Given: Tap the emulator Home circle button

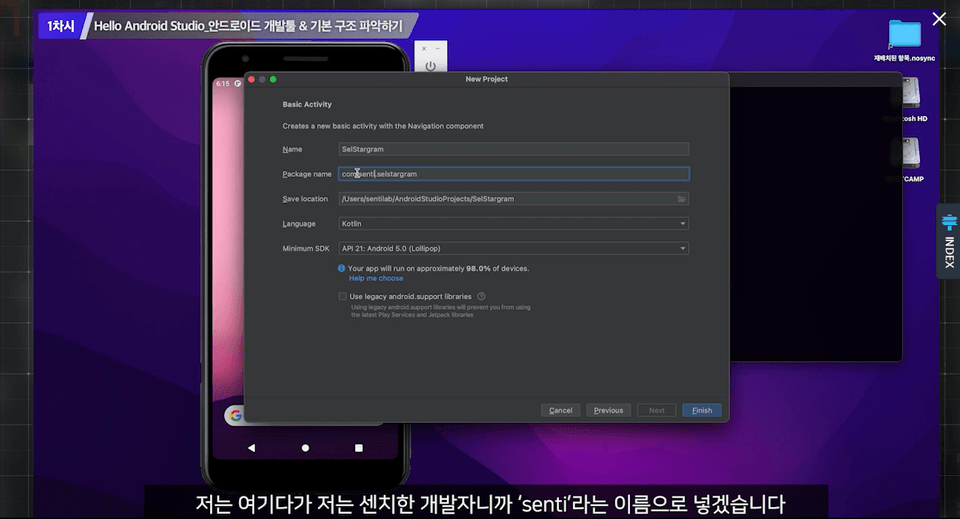Looking at the screenshot, I should pos(305,448).
